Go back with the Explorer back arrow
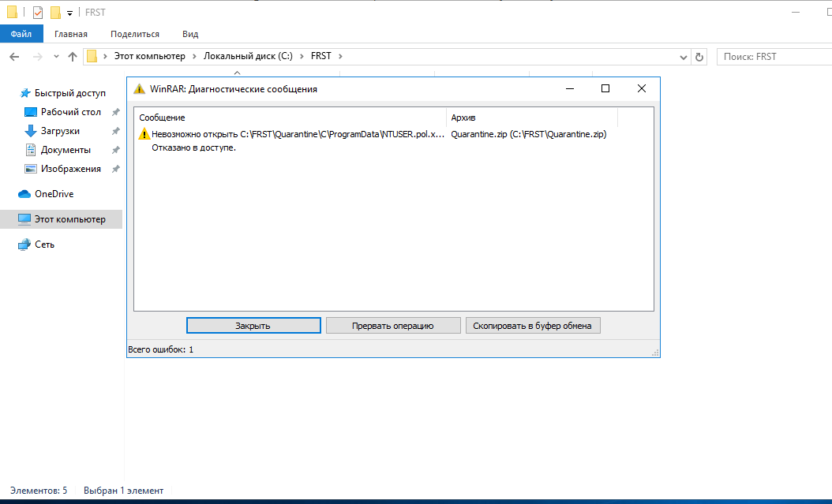The height and width of the screenshot is (504, 832). pyautogui.click(x=14, y=57)
